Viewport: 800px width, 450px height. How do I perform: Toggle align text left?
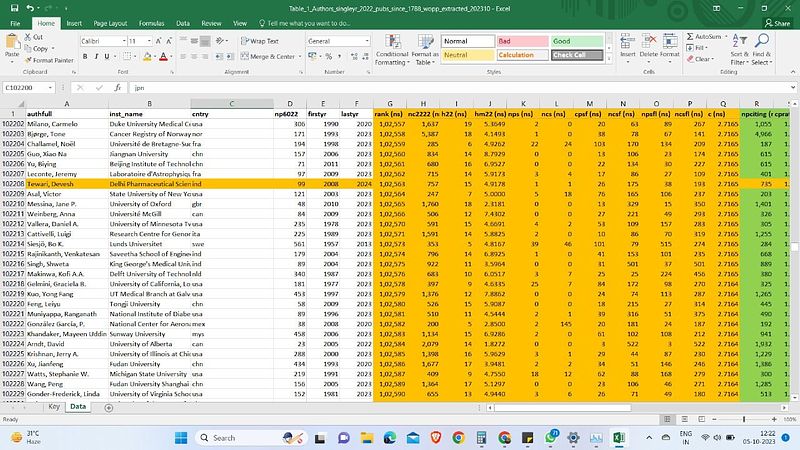tap(183, 56)
